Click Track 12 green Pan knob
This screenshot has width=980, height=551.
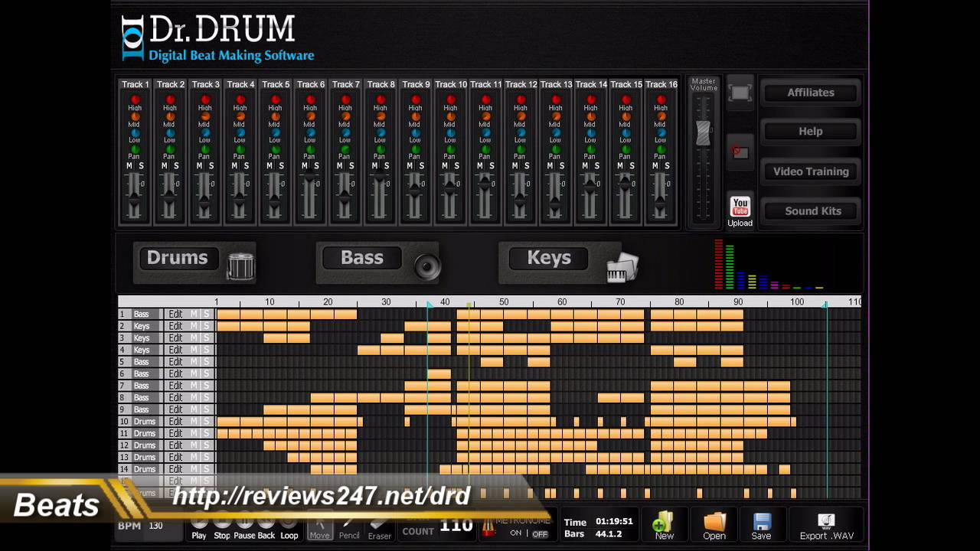click(521, 150)
